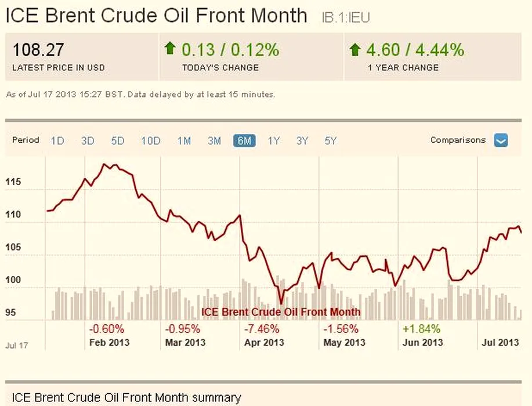The width and height of the screenshot is (532, 406).
Task: Change the chart to 3Y period
Action: point(302,140)
